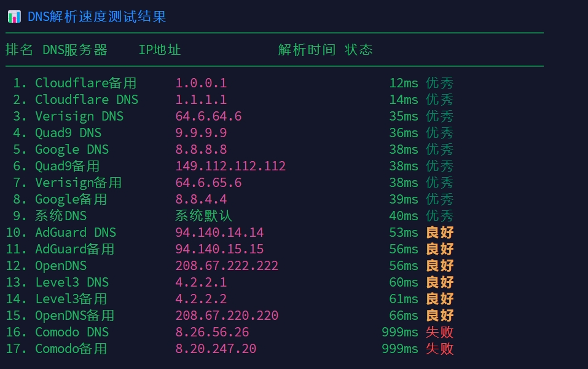This screenshot has height=369, width=588.
Task: Click the AdGuard DNS 良好 status
Action: pyautogui.click(x=440, y=232)
